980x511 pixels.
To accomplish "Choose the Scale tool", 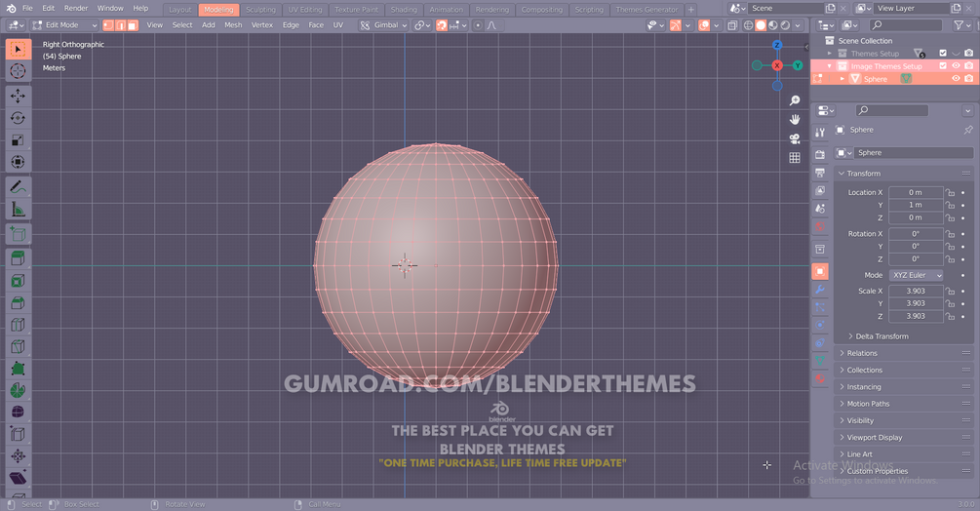I will coord(19,139).
